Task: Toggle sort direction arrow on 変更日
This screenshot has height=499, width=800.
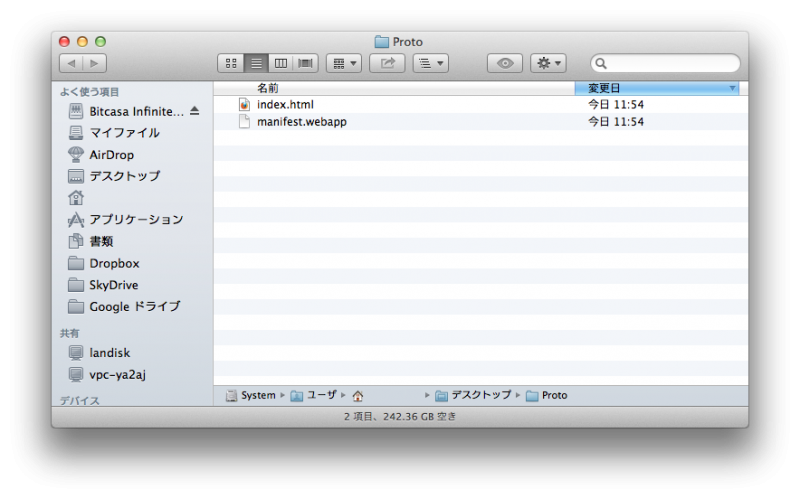Action: [x=732, y=88]
